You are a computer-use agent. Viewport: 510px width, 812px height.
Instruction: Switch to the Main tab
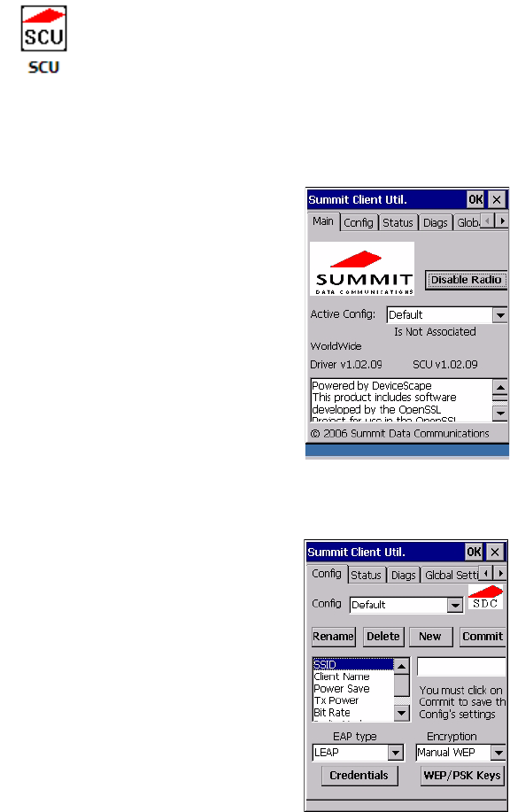coord(323,221)
